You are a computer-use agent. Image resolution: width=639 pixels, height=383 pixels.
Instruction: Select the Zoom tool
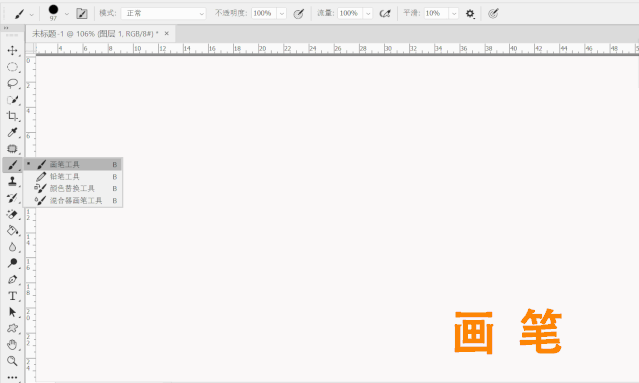12,361
